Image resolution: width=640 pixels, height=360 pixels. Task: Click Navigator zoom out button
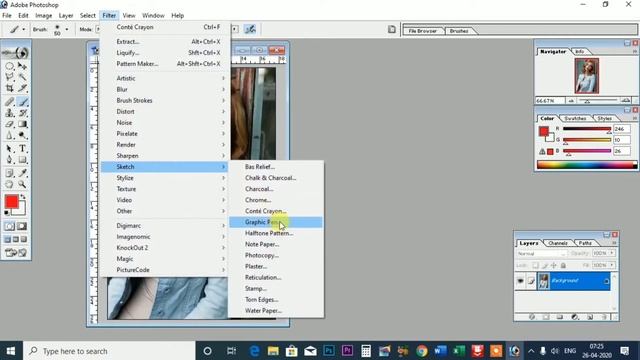click(x=571, y=100)
